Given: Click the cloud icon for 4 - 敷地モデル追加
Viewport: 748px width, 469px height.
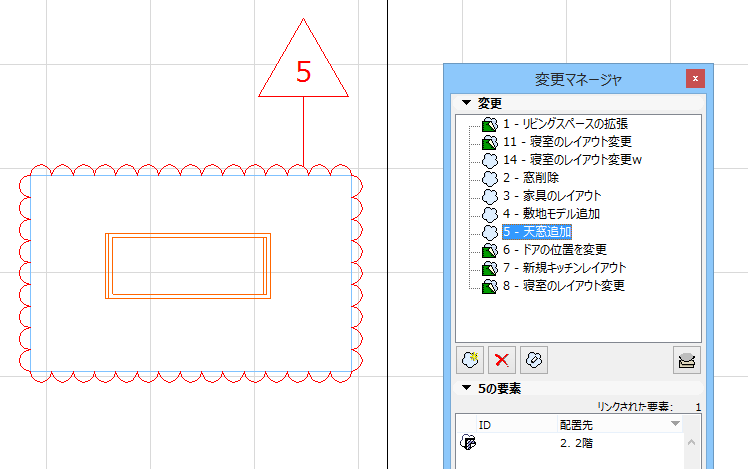Looking at the screenshot, I should coord(490,214).
